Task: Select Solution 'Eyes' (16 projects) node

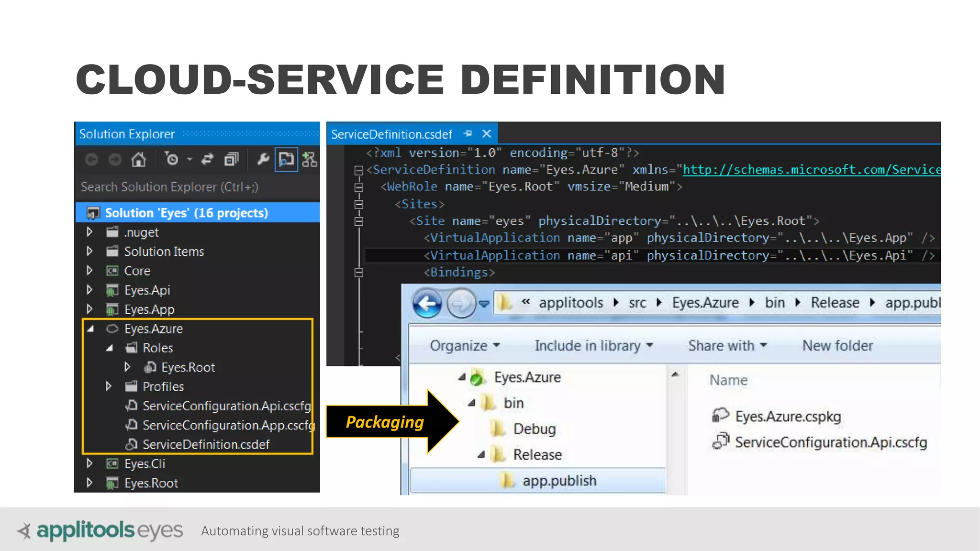Action: pos(197,213)
